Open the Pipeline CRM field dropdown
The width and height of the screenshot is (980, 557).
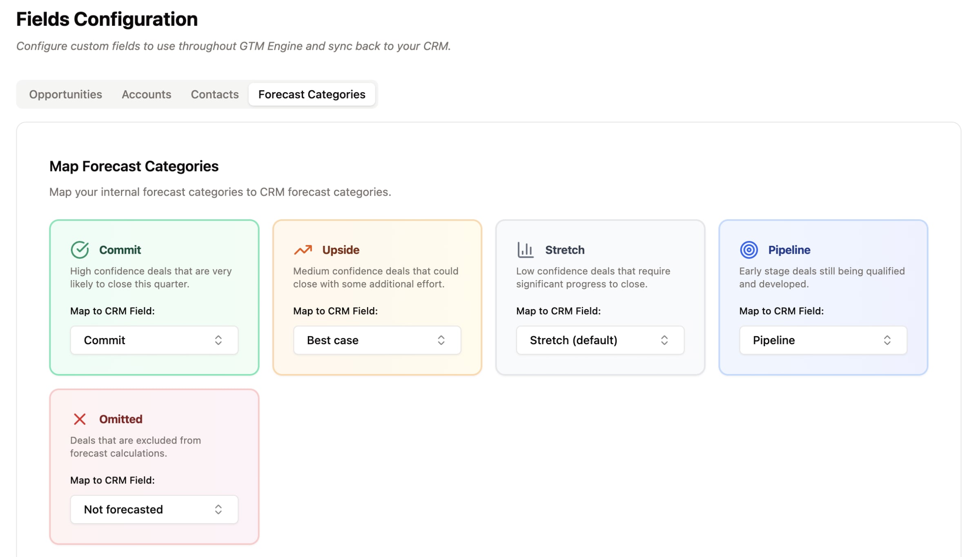(823, 340)
